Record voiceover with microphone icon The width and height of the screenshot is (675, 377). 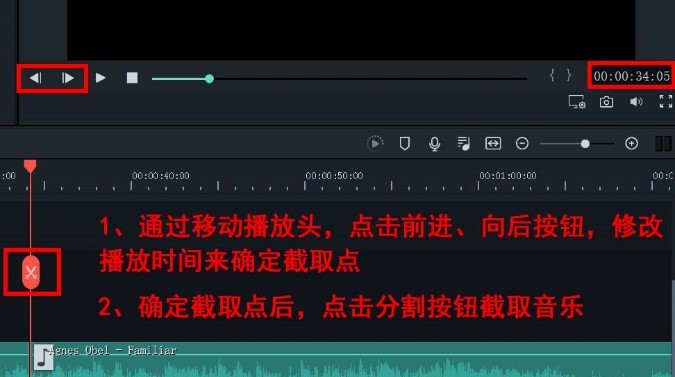click(x=434, y=144)
